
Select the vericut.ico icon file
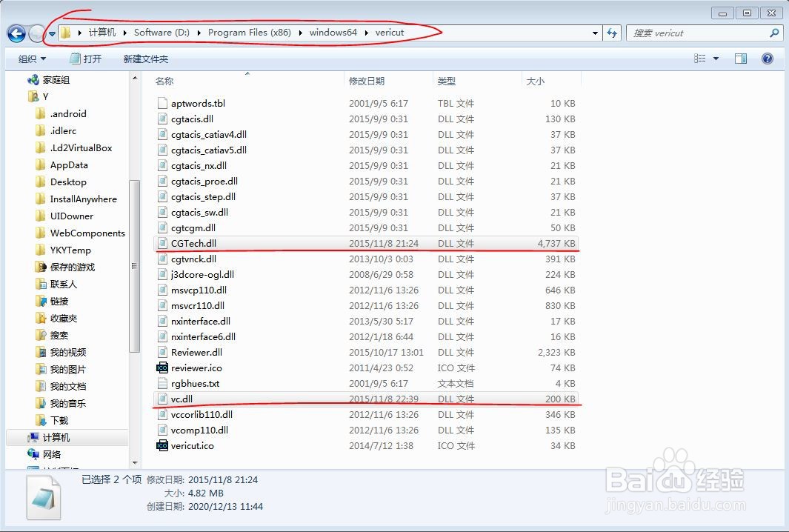pyautogui.click(x=162, y=446)
